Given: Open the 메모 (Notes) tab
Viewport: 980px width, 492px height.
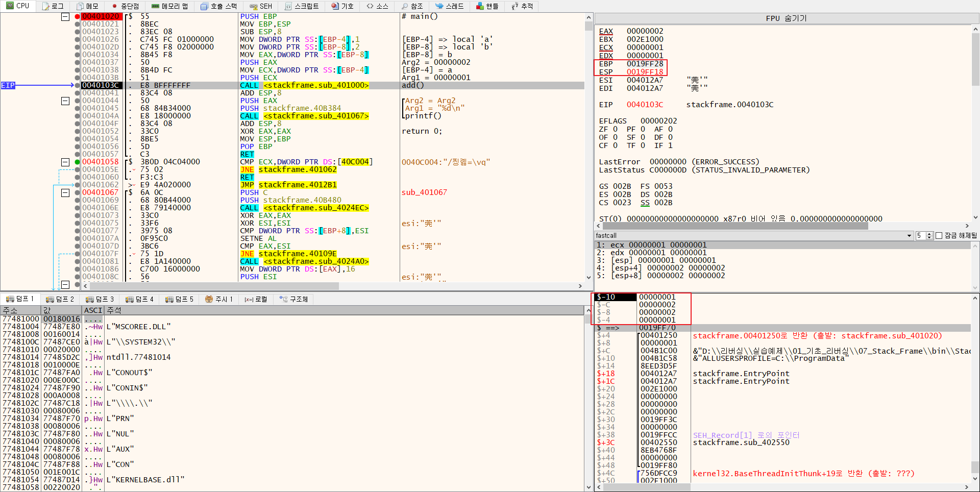Looking at the screenshot, I should click(87, 6).
